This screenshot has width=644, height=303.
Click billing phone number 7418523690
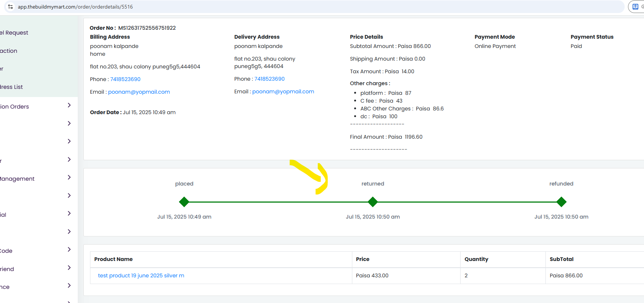(x=125, y=79)
